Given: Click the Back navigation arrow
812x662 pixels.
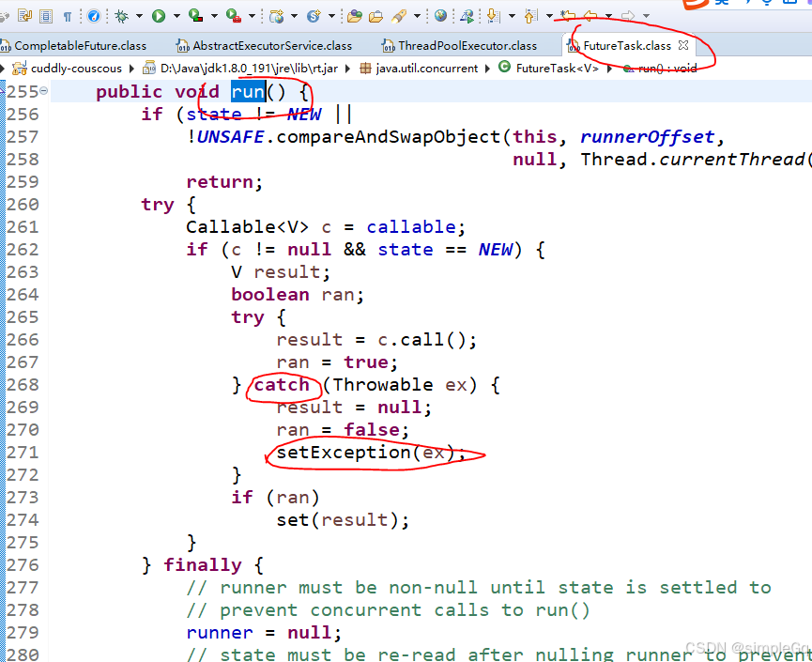Looking at the screenshot, I should point(590,16).
